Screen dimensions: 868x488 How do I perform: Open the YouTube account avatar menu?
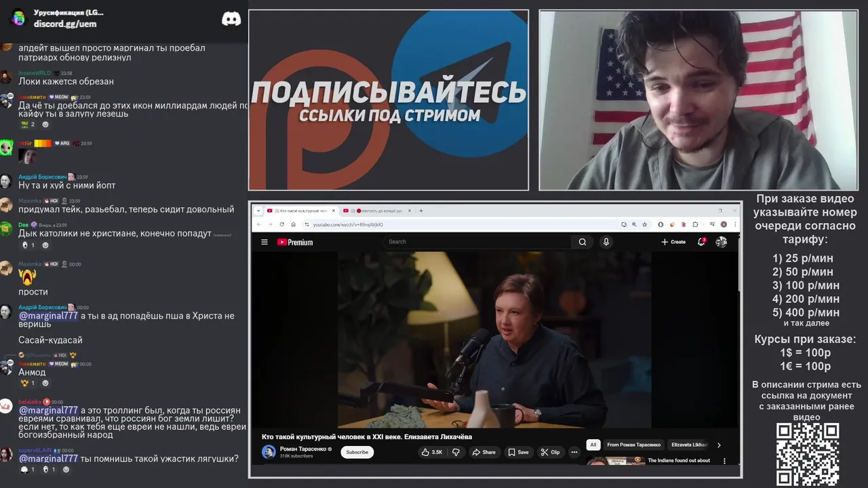click(x=721, y=242)
